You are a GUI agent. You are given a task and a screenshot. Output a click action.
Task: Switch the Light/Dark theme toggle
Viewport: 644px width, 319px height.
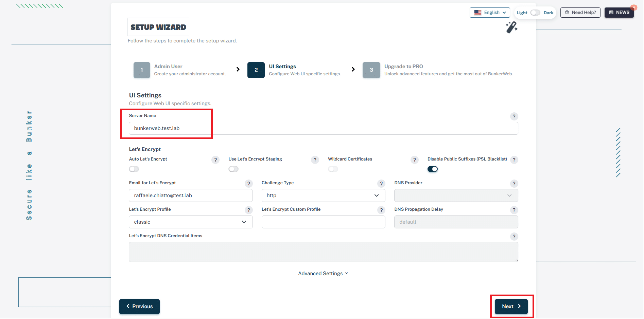[535, 13]
